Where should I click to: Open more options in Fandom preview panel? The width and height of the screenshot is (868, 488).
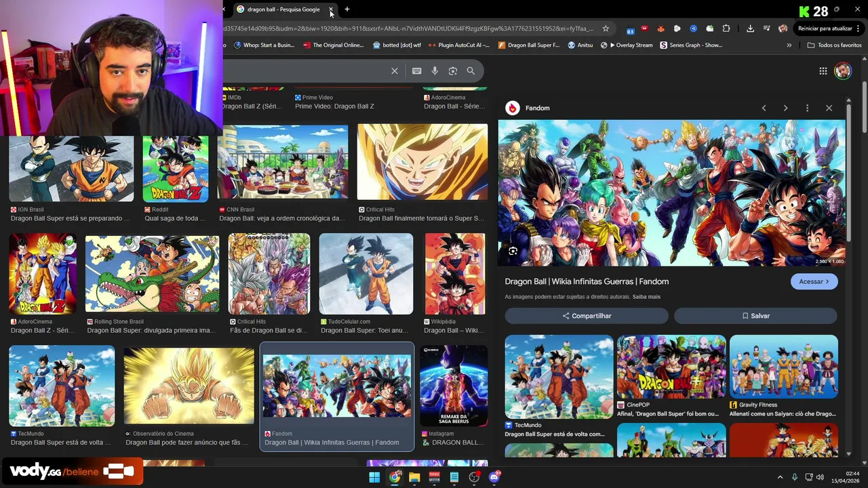pyautogui.click(x=807, y=108)
